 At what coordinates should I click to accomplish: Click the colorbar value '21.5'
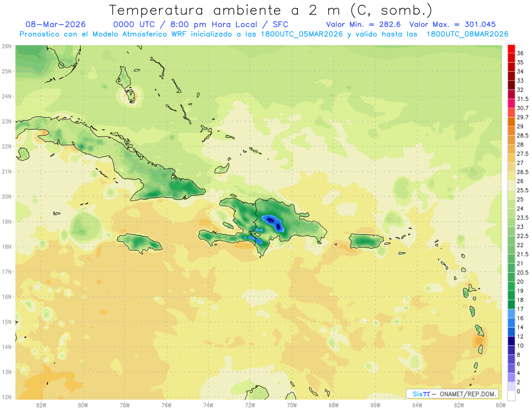pyautogui.click(x=523, y=254)
